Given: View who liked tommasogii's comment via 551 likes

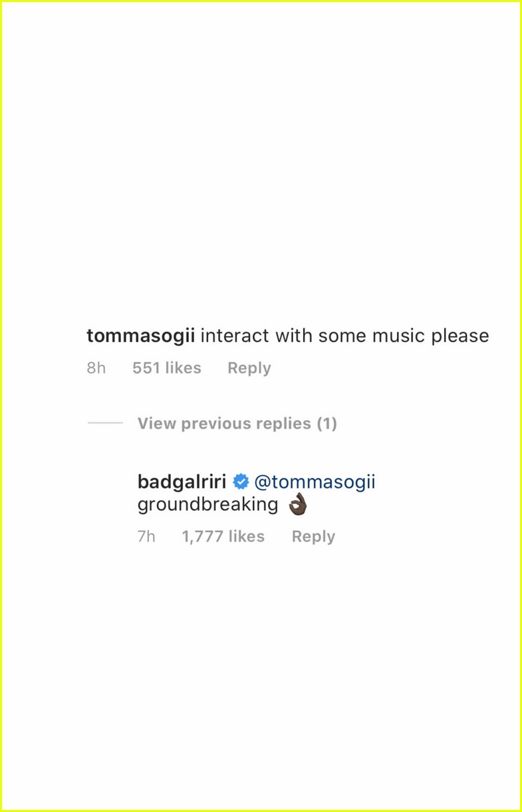Looking at the screenshot, I should (167, 367).
